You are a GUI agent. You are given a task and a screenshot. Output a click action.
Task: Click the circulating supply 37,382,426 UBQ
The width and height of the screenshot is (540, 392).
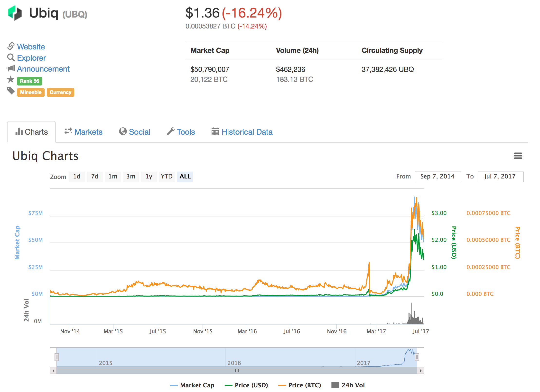[x=388, y=69]
